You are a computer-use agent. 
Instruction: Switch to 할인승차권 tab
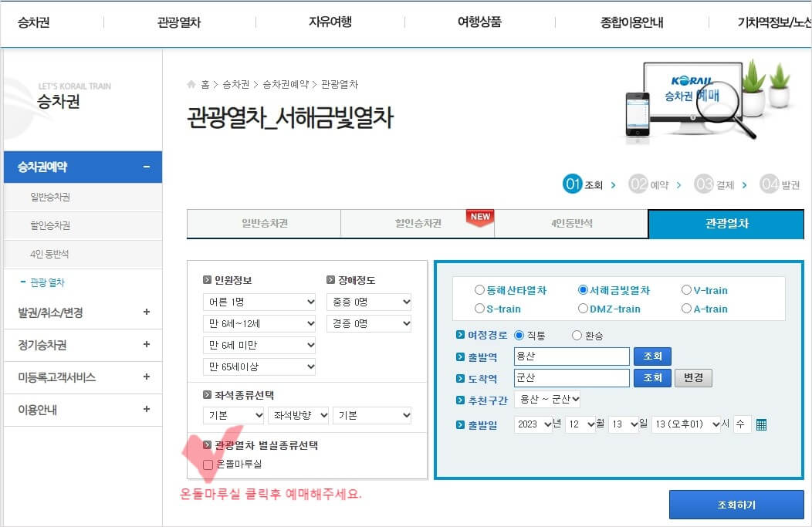(x=418, y=224)
